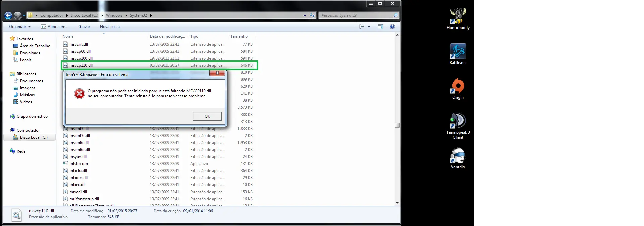Click the Explorer back arrow button
The image size is (644, 226).
(8, 15)
